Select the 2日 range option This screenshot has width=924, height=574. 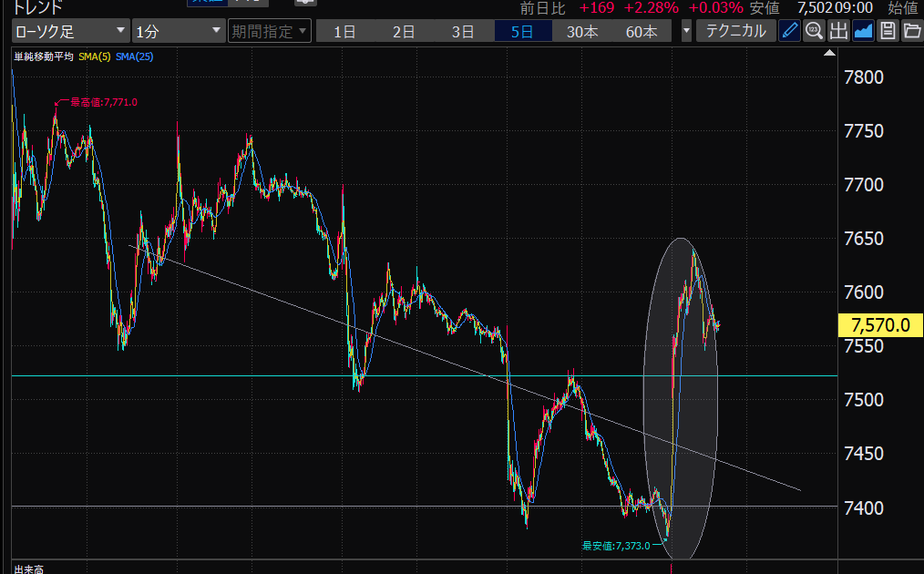pyautogui.click(x=404, y=31)
